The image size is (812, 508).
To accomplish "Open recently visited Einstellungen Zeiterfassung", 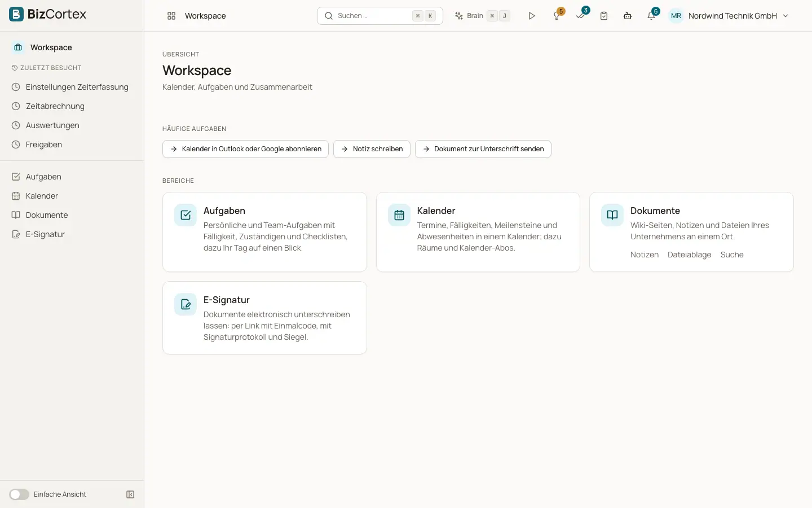I will tap(72, 87).
